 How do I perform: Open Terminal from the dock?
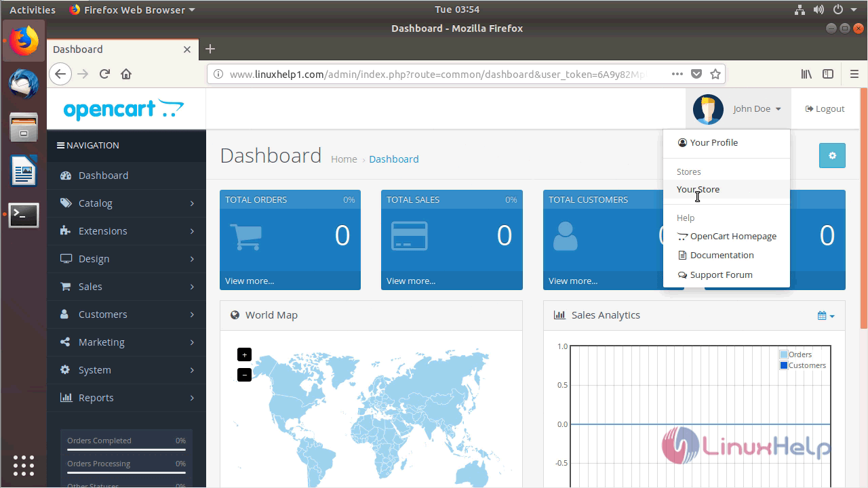pos(24,216)
